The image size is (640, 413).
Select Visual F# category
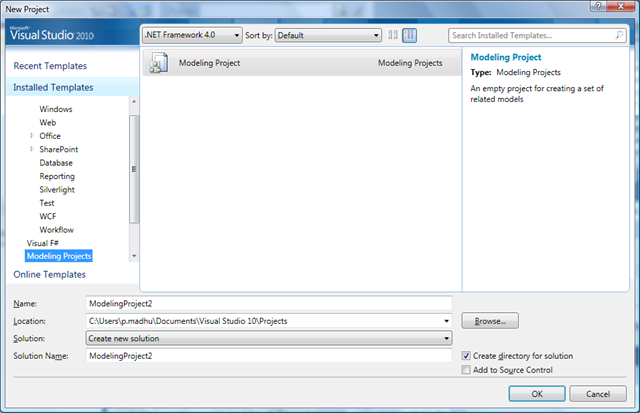coord(42,243)
